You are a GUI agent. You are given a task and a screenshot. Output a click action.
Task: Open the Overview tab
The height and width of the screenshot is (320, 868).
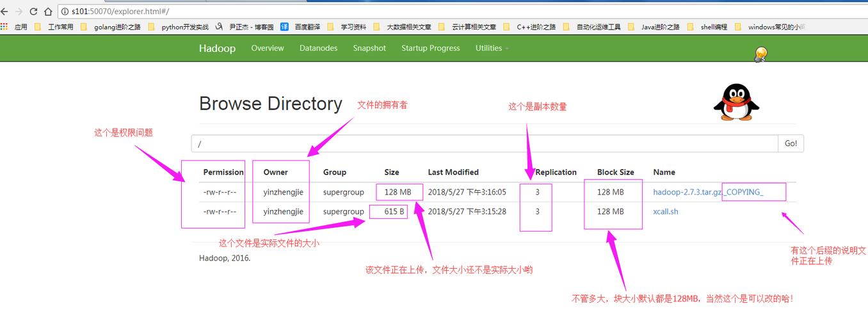(x=268, y=48)
